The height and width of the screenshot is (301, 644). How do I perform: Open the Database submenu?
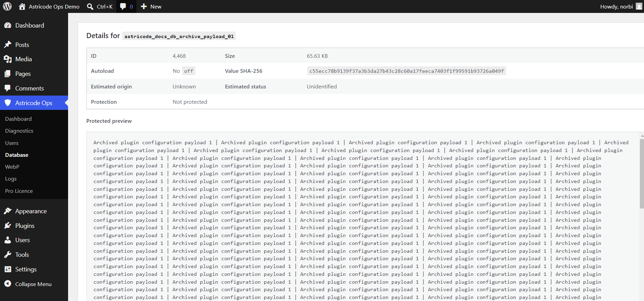tap(17, 155)
